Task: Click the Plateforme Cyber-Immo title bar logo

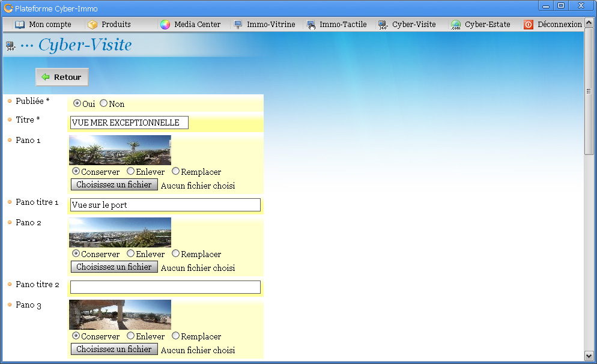Action: (8, 8)
